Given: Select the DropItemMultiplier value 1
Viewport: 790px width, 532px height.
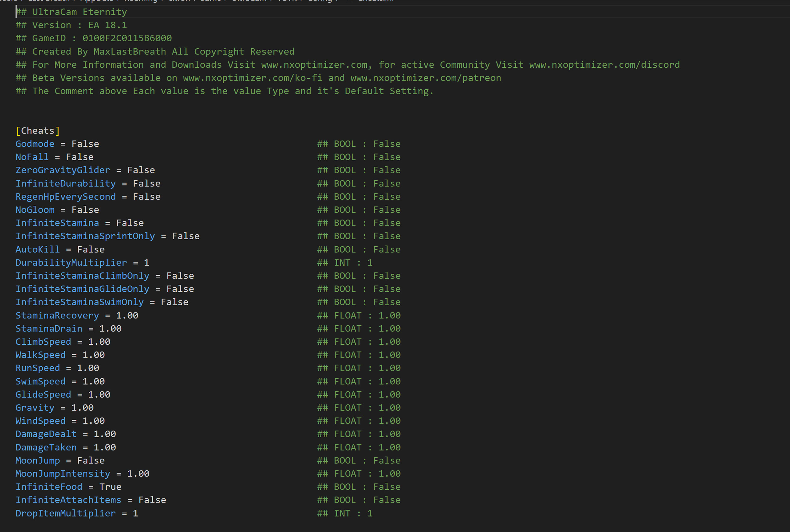Looking at the screenshot, I should coord(135,513).
